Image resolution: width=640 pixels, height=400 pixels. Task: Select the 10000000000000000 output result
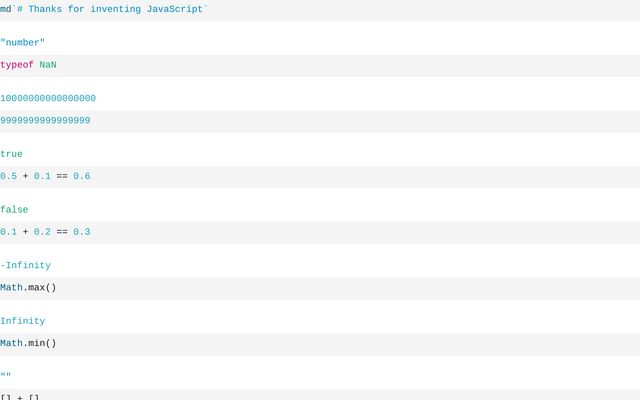pyautogui.click(x=48, y=98)
